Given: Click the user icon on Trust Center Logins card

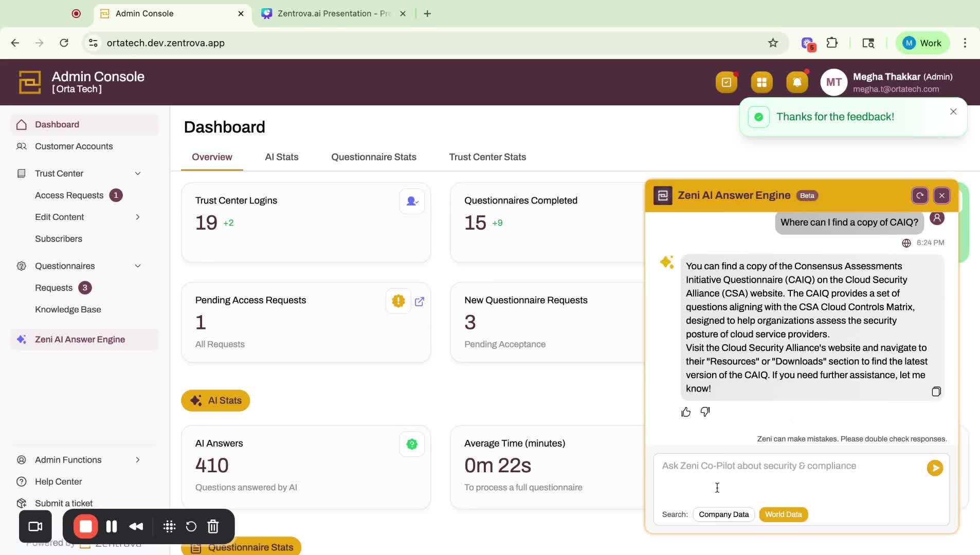Looking at the screenshot, I should (x=412, y=201).
